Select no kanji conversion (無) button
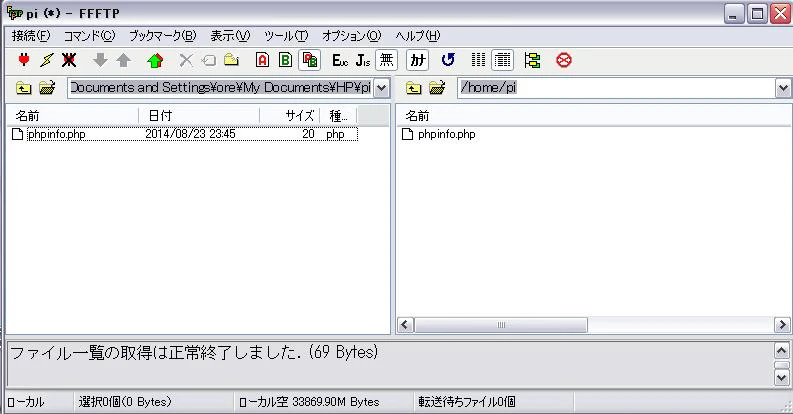The width and height of the screenshot is (793, 414). pos(386,60)
